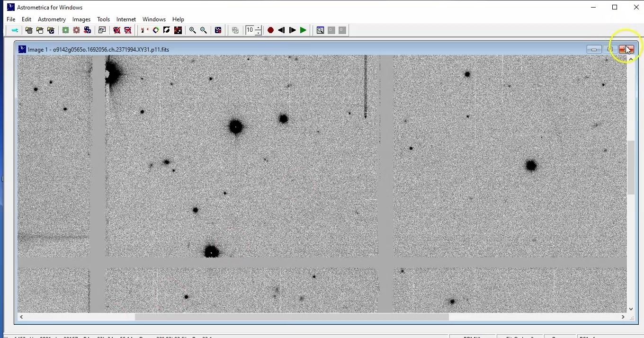Click the first greyed icon after Magnifier
644x338 pixels.
331,30
